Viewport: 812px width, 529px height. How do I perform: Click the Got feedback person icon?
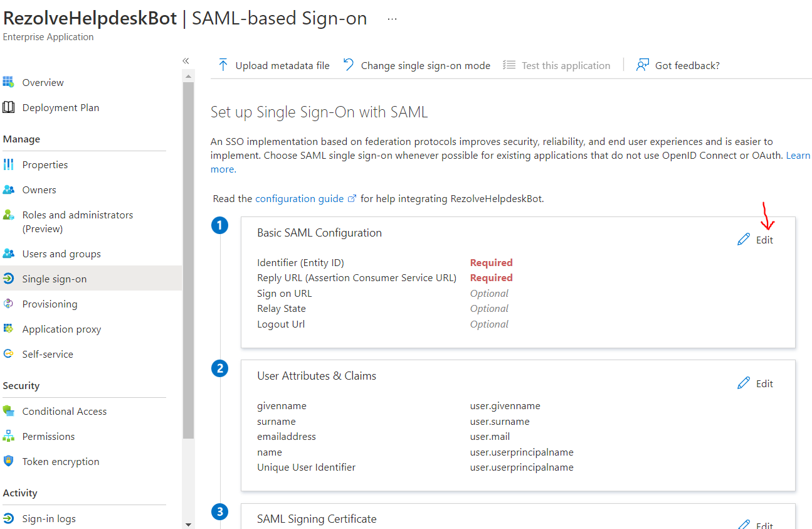point(642,65)
